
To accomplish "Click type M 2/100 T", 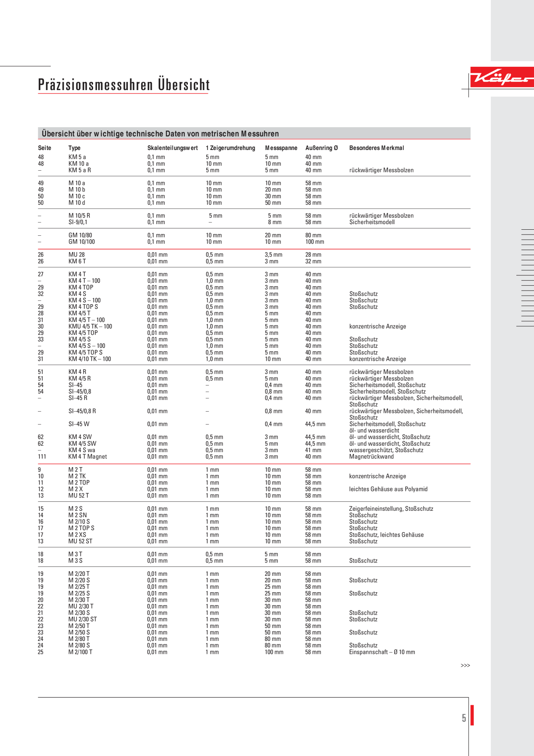I will coord(80,652).
